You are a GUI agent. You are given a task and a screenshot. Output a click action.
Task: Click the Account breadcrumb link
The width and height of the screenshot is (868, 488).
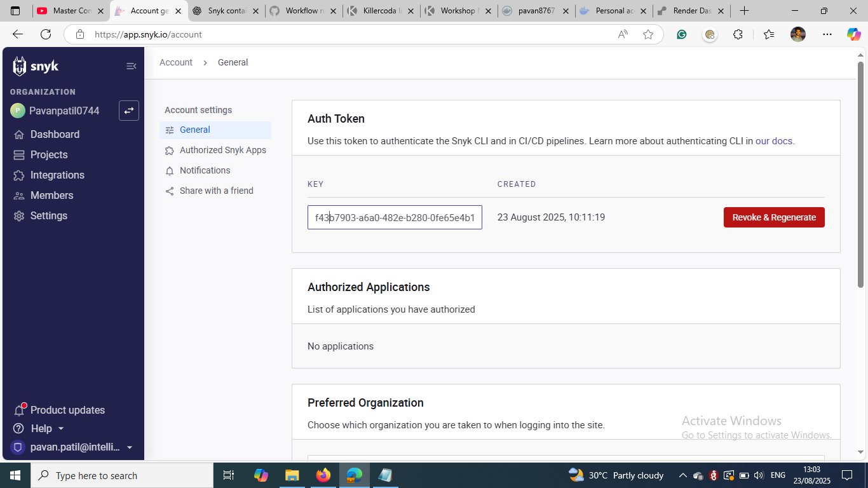pos(176,62)
